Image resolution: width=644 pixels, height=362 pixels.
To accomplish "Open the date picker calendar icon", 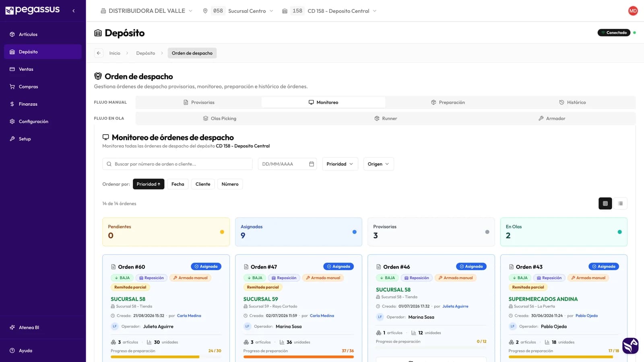I will [312, 164].
